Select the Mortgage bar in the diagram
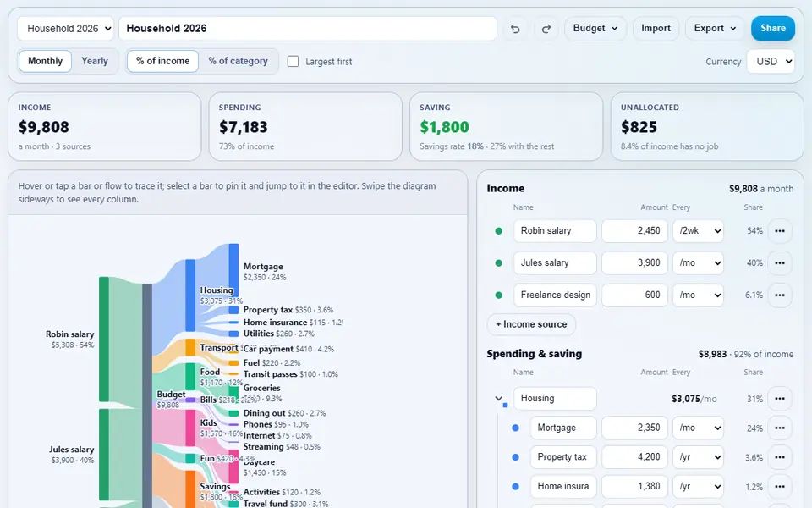812x508 pixels. point(233,271)
